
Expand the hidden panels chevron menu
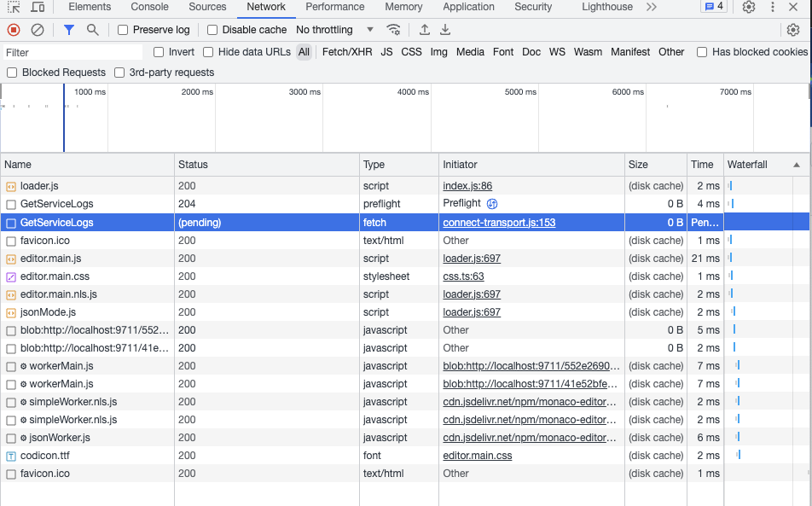click(x=651, y=8)
